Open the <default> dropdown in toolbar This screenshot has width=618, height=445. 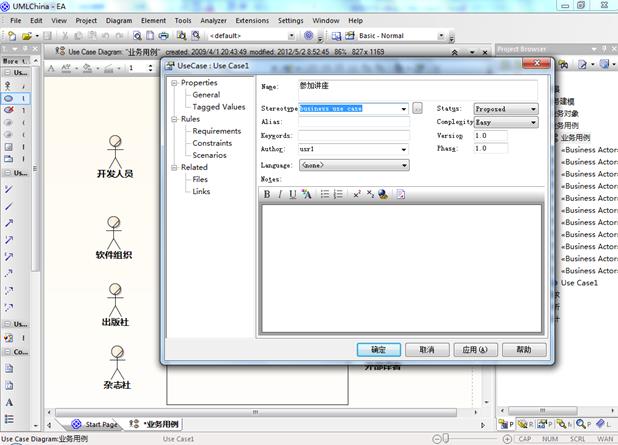coord(291,36)
